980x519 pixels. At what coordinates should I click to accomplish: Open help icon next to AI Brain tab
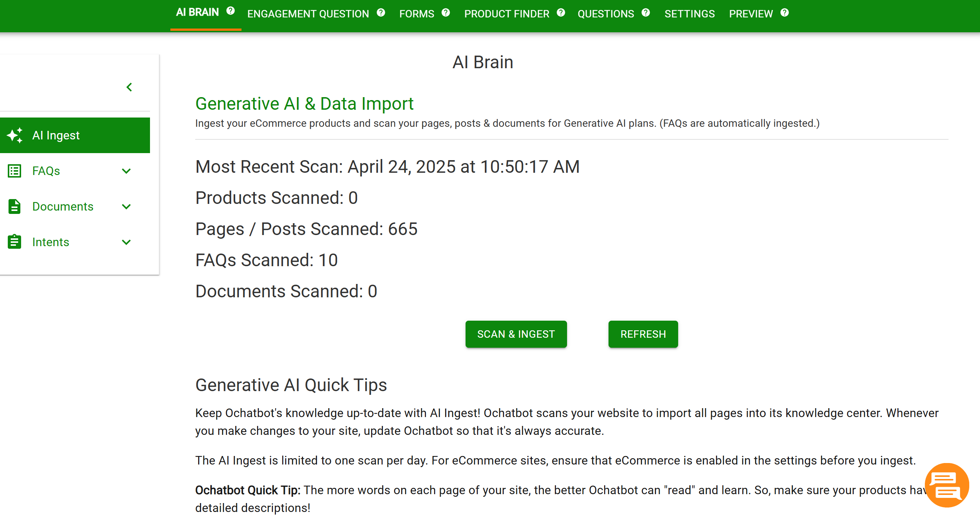(230, 11)
